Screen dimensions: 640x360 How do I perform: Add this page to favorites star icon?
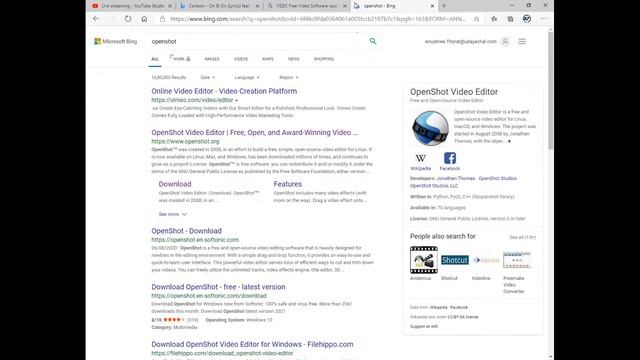click(x=476, y=19)
